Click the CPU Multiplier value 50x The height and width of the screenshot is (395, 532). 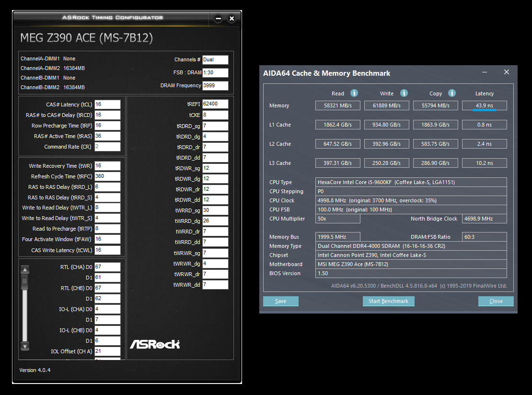pos(337,219)
